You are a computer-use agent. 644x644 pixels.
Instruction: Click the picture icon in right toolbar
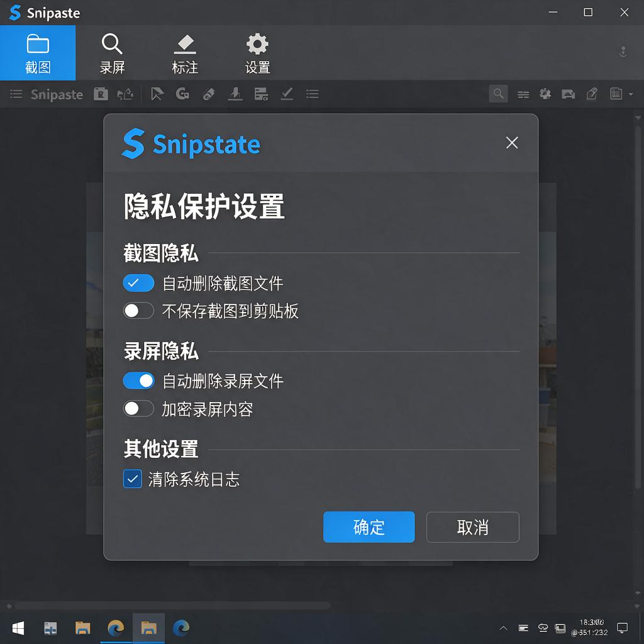click(x=569, y=94)
